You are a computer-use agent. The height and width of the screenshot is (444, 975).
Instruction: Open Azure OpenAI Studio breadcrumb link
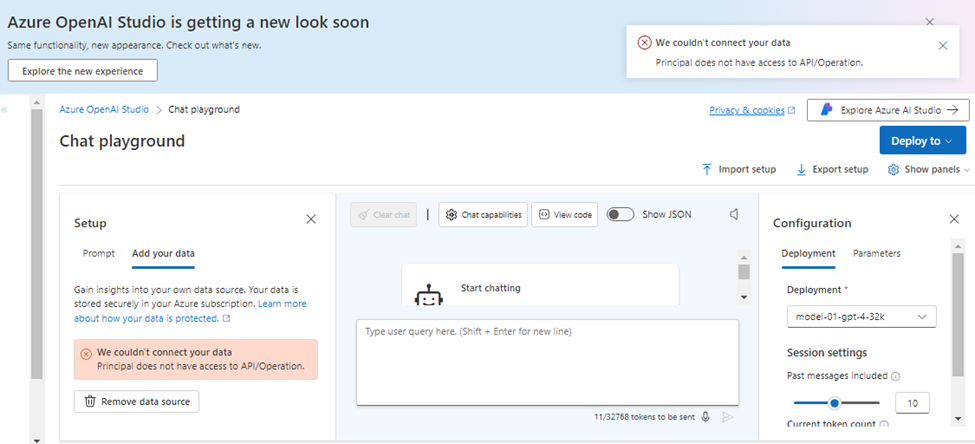pos(104,109)
